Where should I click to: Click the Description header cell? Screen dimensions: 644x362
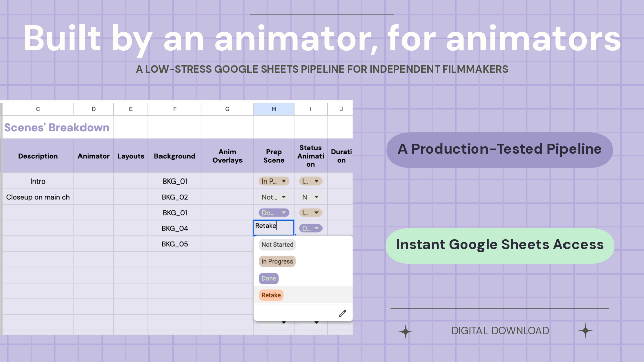38,156
